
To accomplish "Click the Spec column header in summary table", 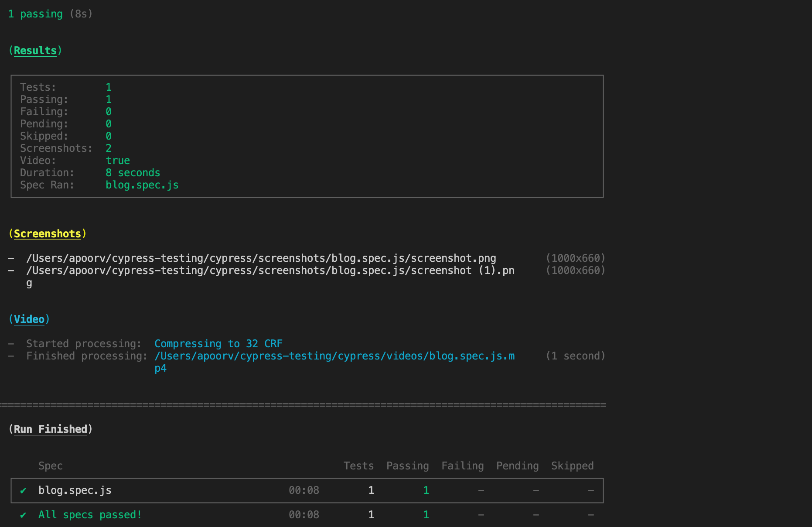I will pos(50,466).
